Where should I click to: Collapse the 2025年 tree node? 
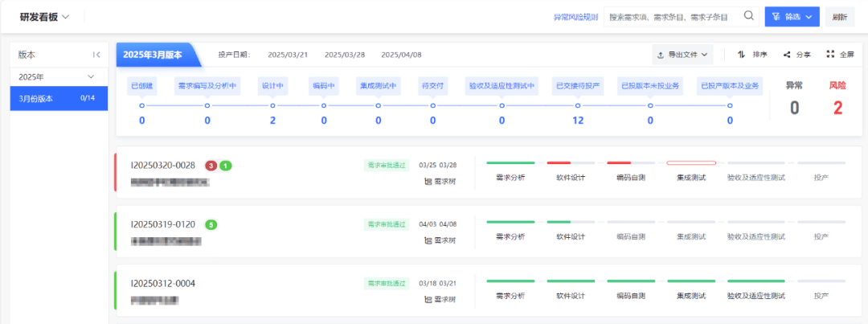pos(91,76)
